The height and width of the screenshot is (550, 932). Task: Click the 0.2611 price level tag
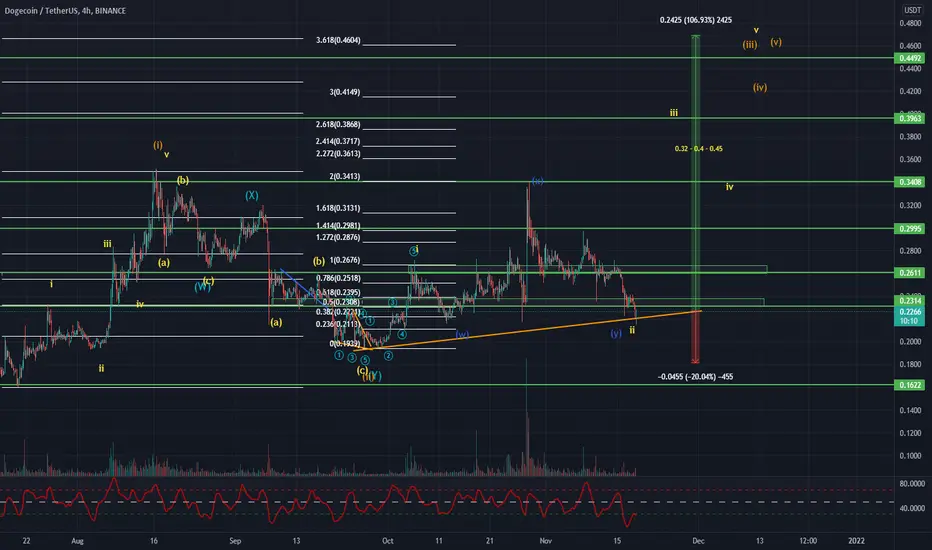click(909, 273)
